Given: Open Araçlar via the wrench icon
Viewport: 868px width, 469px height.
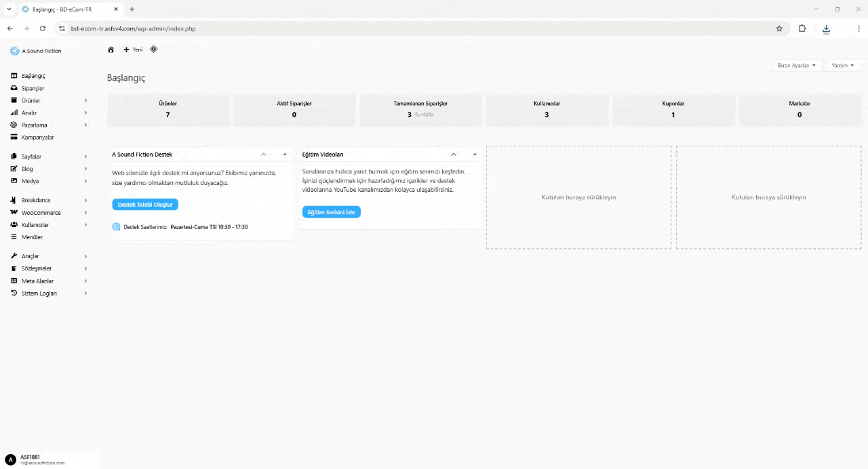Looking at the screenshot, I should click(x=14, y=256).
